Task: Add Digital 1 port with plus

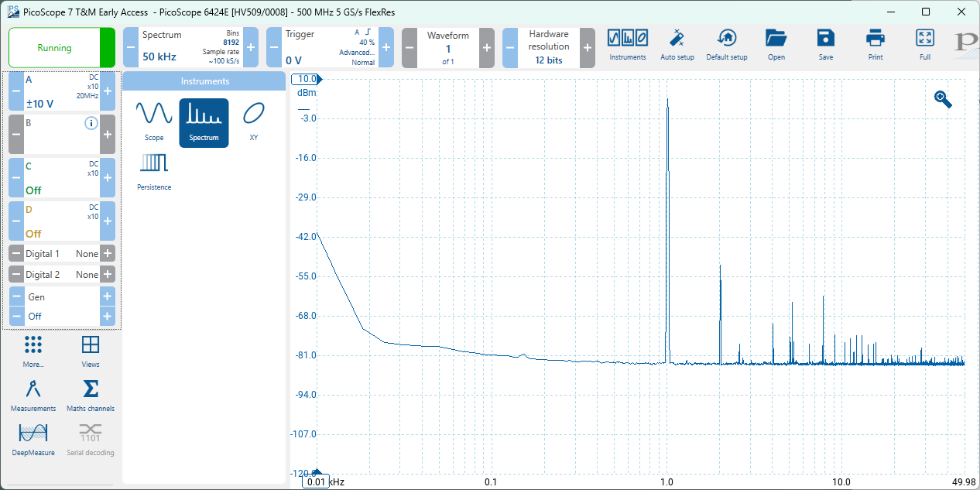Action: [x=108, y=253]
